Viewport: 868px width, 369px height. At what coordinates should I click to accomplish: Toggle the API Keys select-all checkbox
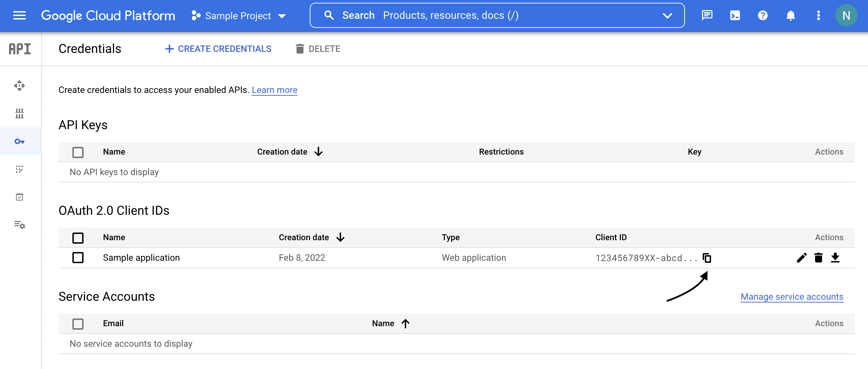click(x=78, y=152)
